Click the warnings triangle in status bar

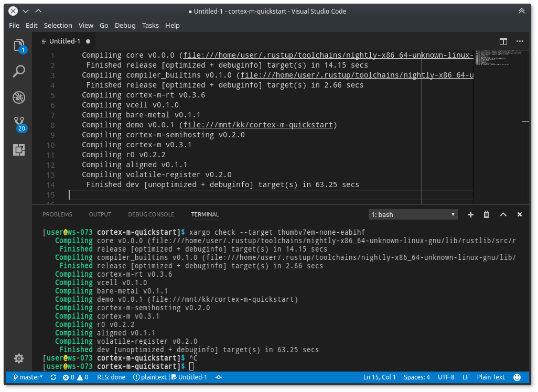(83, 377)
